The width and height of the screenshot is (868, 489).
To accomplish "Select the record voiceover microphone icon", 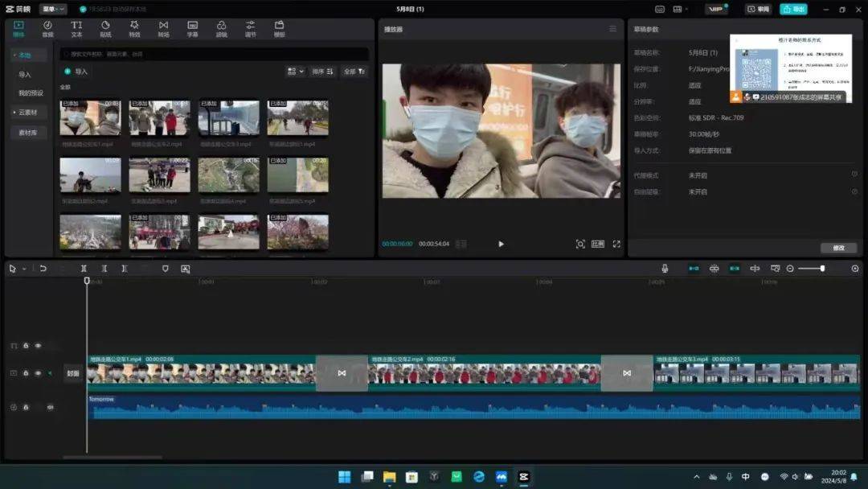I will tap(665, 268).
